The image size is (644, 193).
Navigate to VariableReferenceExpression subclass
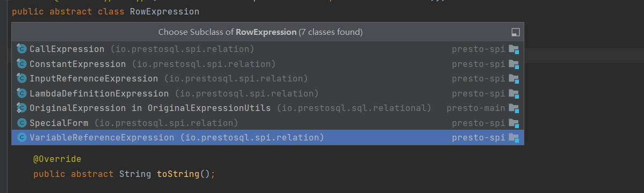pos(267,138)
